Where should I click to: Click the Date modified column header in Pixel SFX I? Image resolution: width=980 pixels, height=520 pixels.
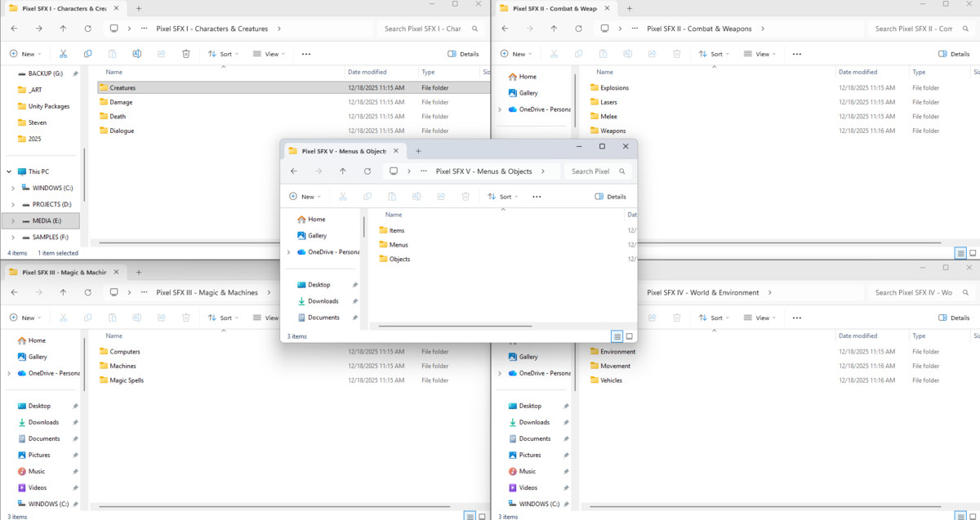tap(367, 72)
